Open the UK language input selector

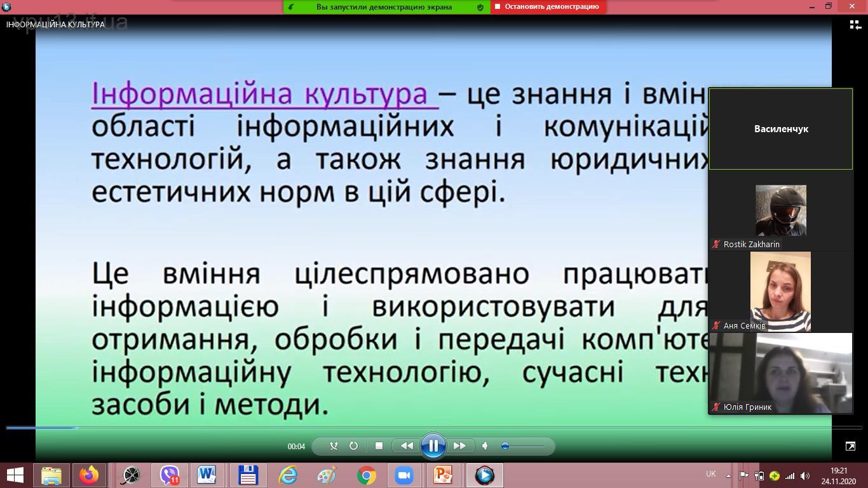[x=710, y=474]
